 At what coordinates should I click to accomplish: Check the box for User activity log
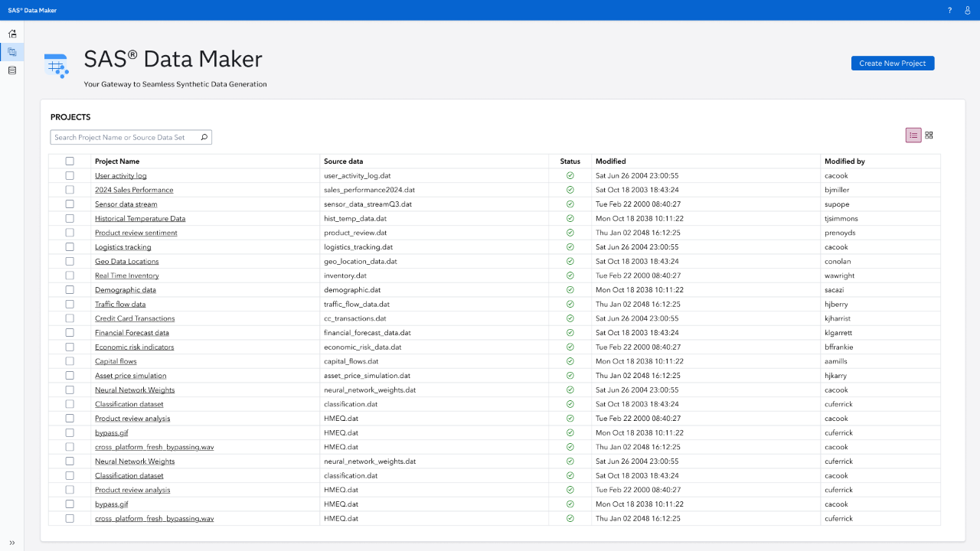70,176
